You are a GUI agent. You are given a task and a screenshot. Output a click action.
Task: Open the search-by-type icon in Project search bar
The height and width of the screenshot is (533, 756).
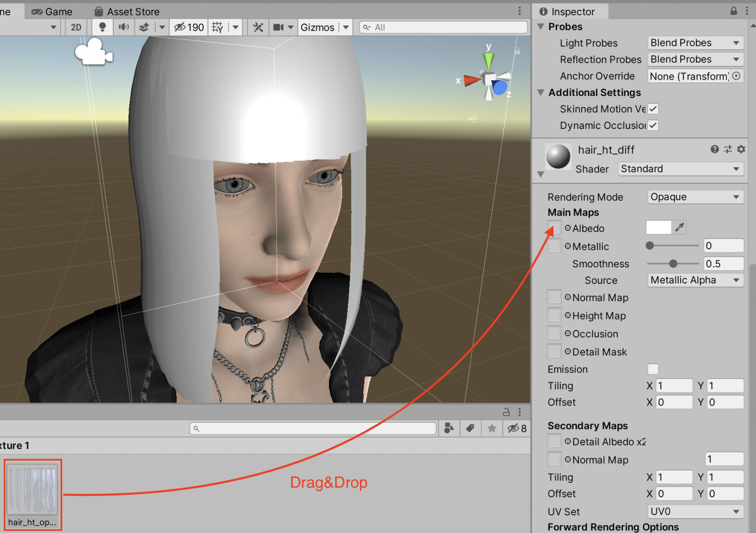pyautogui.click(x=449, y=428)
